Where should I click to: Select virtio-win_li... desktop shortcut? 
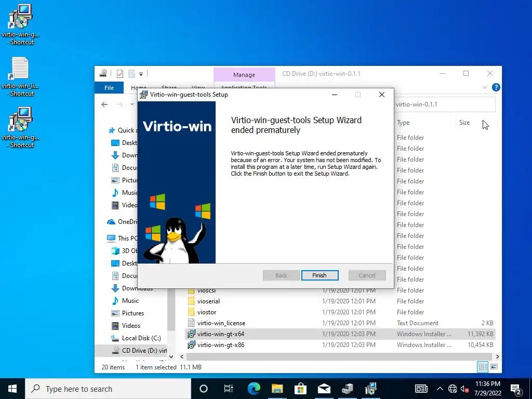[20, 76]
